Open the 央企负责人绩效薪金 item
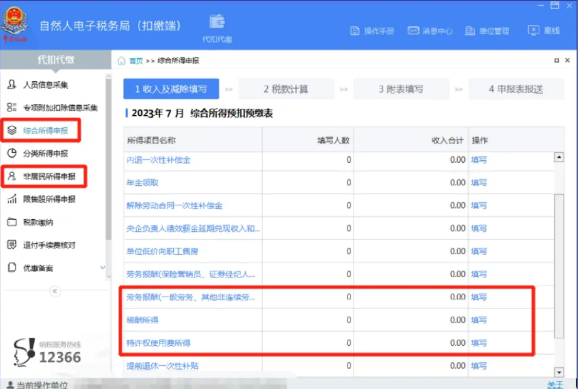The width and height of the screenshot is (578, 389). 193,229
